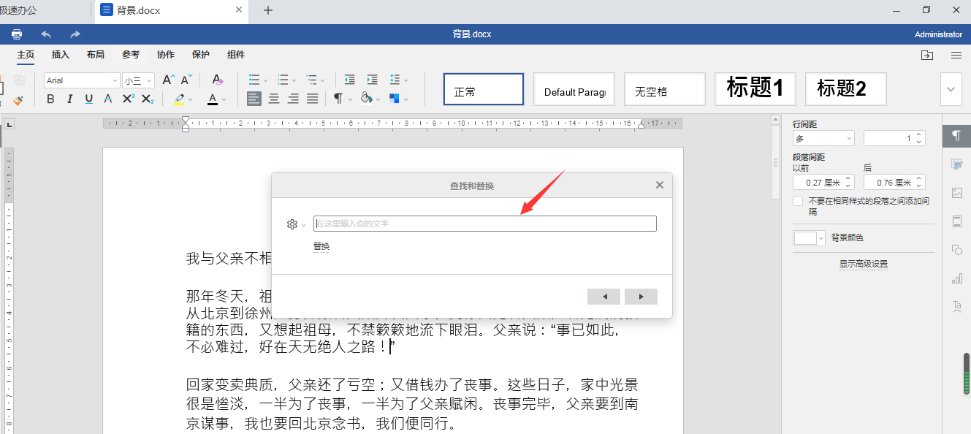This screenshot has height=434, width=971.
Task: Open view settings hamburger menu
Action: coord(956,55)
